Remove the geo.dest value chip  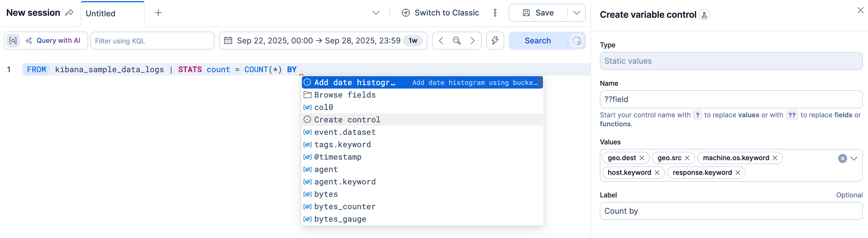[642, 158]
